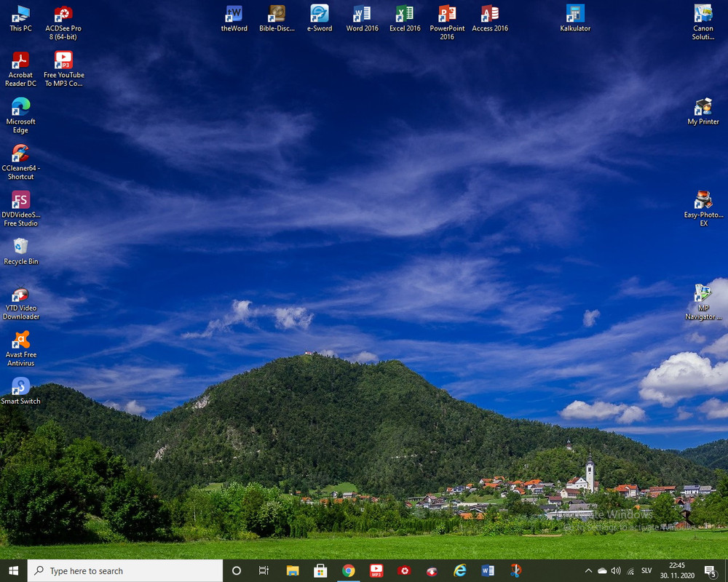728x582 pixels.
Task: Launch YouTube to MP3 converter from taskbar
Action: click(376, 570)
